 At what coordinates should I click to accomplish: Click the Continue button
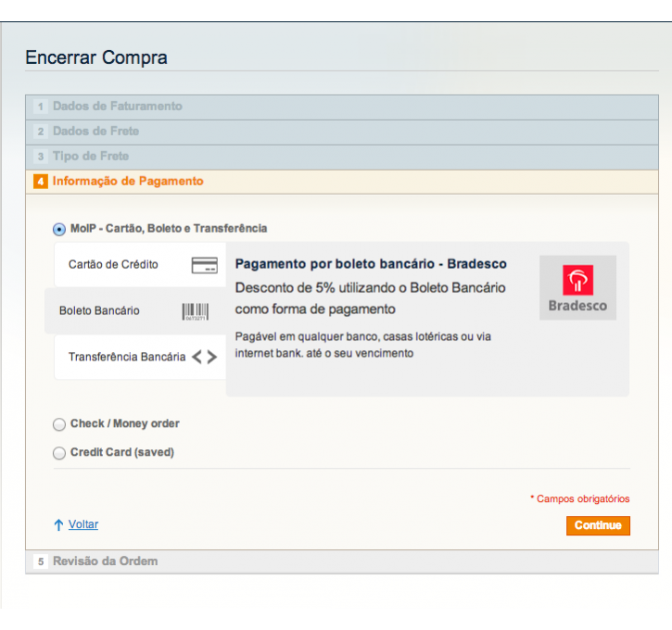point(598,525)
